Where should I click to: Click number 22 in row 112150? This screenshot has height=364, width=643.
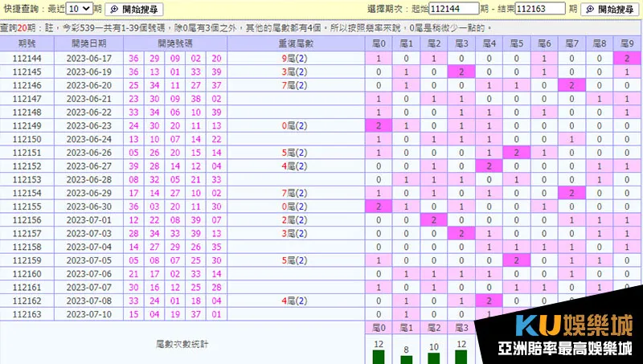(216, 139)
